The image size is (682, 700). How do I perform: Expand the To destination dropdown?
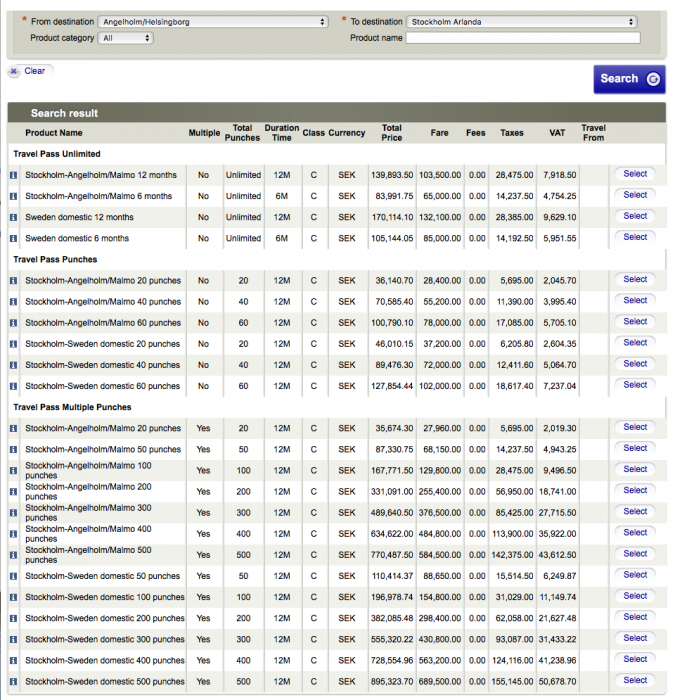tap(522, 21)
